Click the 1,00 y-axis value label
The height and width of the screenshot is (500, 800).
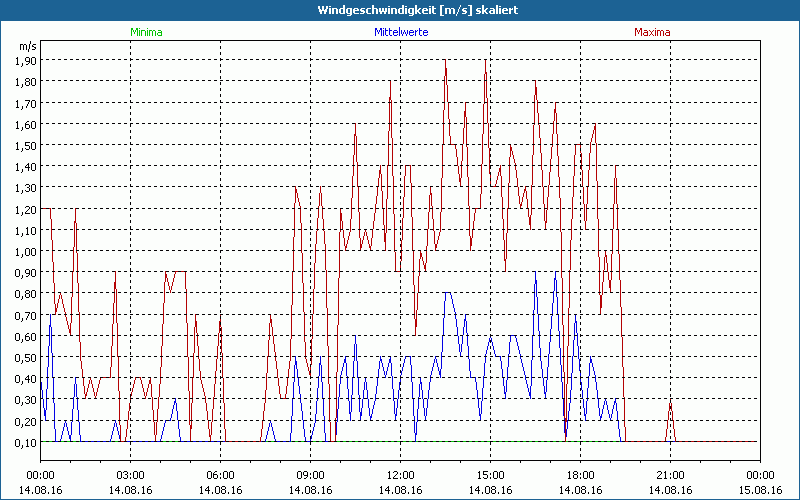tap(26, 251)
